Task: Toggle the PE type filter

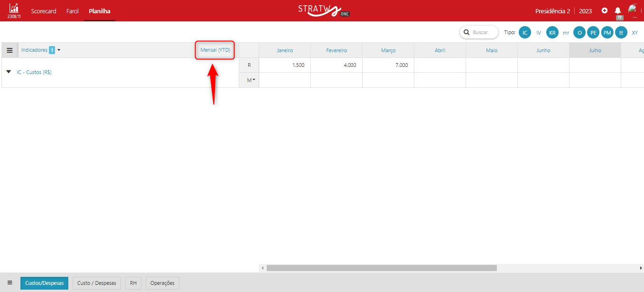Action: (593, 32)
